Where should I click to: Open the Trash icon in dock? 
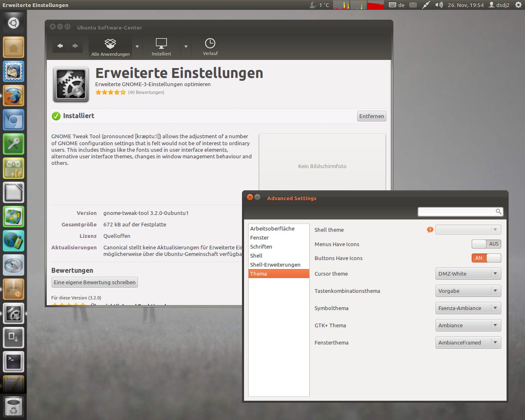click(x=14, y=406)
